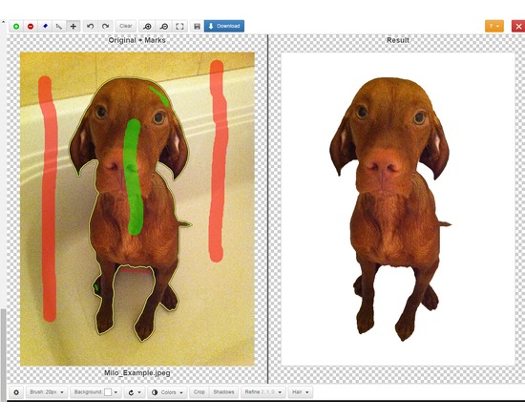Redo the last undone mark
This screenshot has height=420, width=525.
(105, 26)
